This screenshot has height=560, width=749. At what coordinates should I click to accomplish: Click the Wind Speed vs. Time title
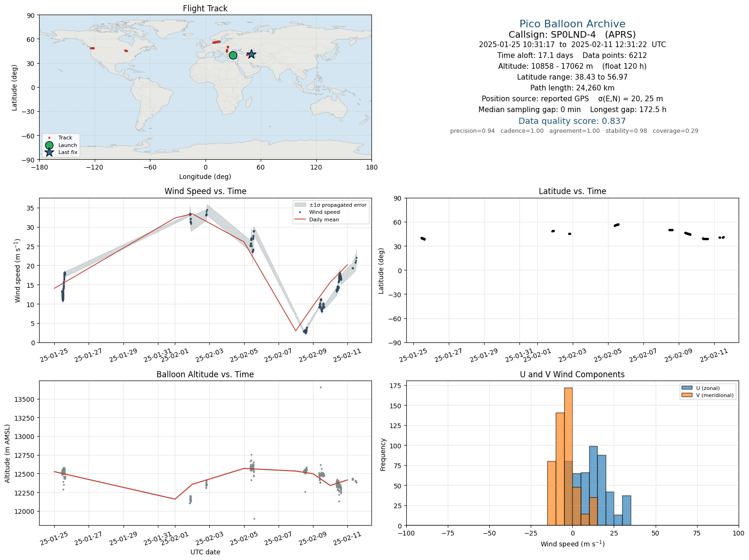[205, 191]
